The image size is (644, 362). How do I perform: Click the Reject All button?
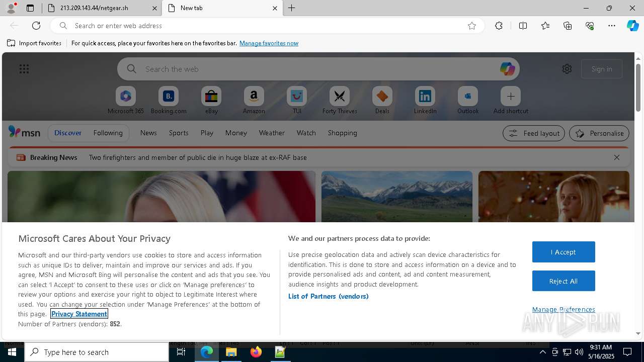click(x=563, y=281)
